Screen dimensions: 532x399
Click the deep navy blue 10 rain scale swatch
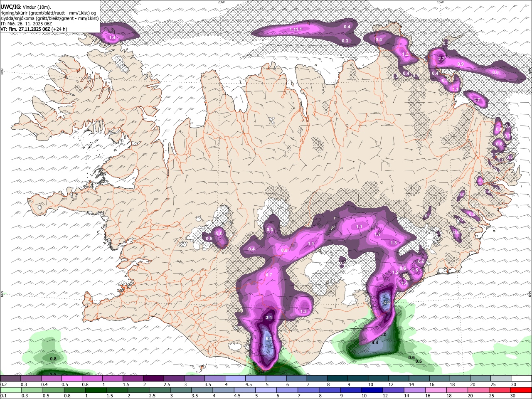click(372, 390)
